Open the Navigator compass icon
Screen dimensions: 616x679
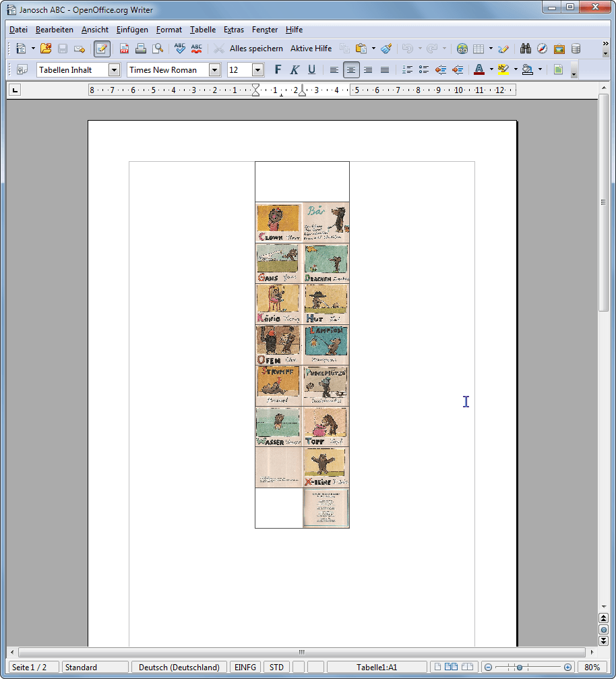pyautogui.click(x=542, y=49)
